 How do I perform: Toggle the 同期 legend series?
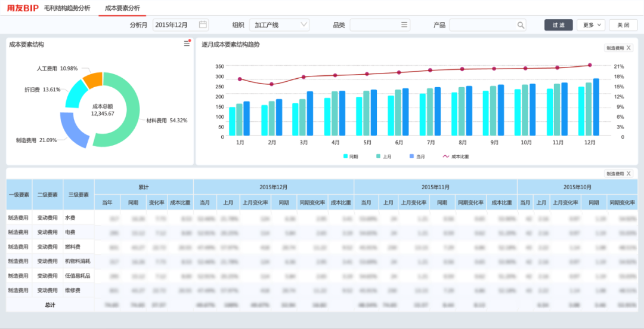click(350, 156)
